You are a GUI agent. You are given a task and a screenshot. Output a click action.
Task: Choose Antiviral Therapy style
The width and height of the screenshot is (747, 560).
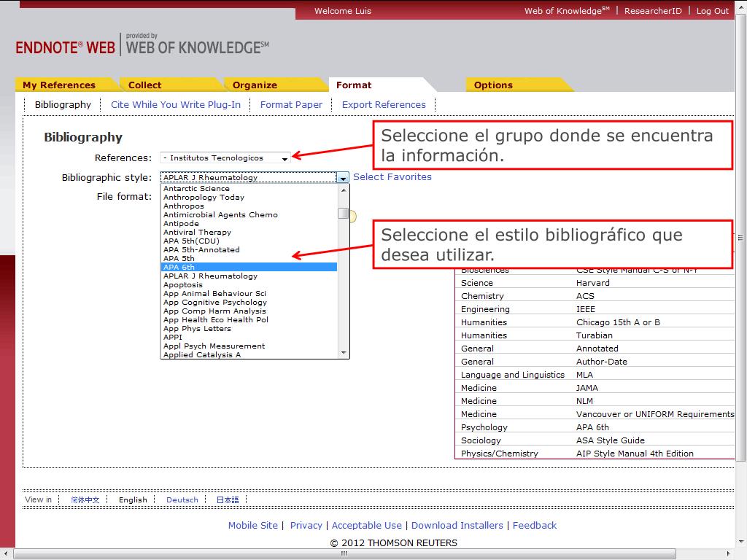pos(249,232)
